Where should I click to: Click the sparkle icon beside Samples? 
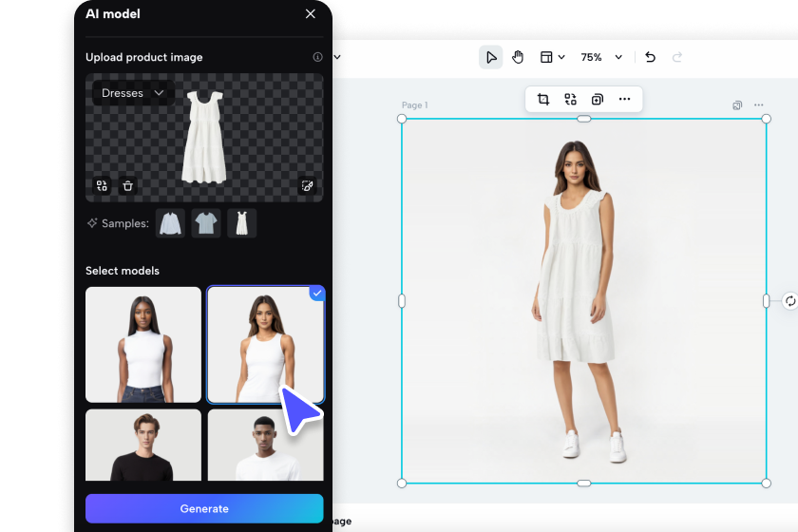tap(92, 223)
